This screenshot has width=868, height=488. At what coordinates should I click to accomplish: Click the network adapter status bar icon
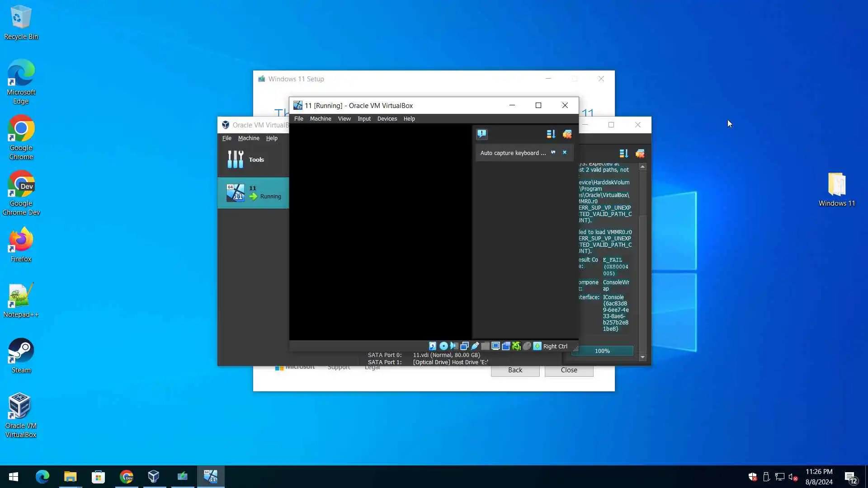point(464,346)
